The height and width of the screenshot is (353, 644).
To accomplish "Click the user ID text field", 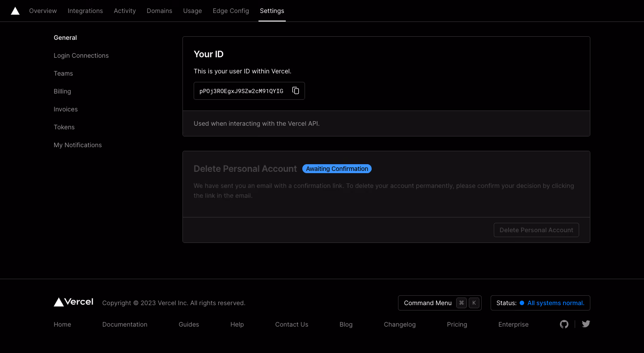I will (x=249, y=91).
